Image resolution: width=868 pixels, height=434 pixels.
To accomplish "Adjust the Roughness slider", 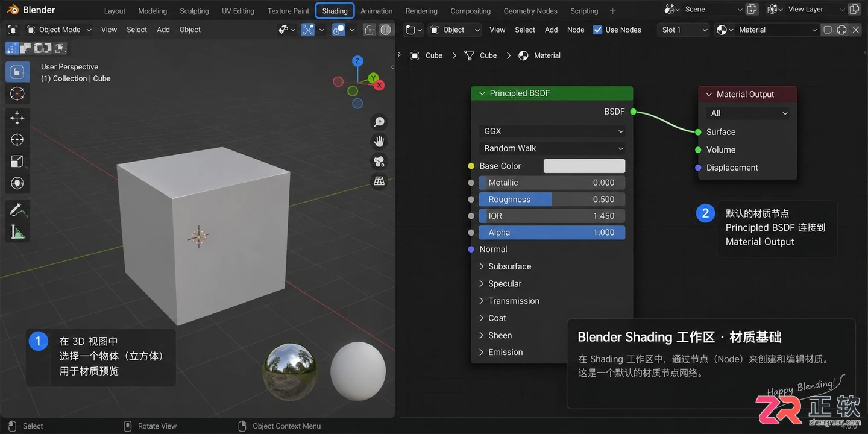I will 552,200.
